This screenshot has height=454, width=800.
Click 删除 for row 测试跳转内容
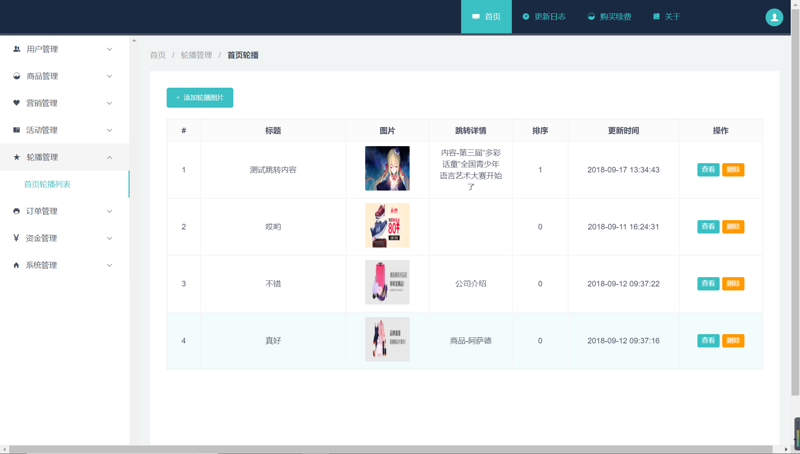click(733, 170)
